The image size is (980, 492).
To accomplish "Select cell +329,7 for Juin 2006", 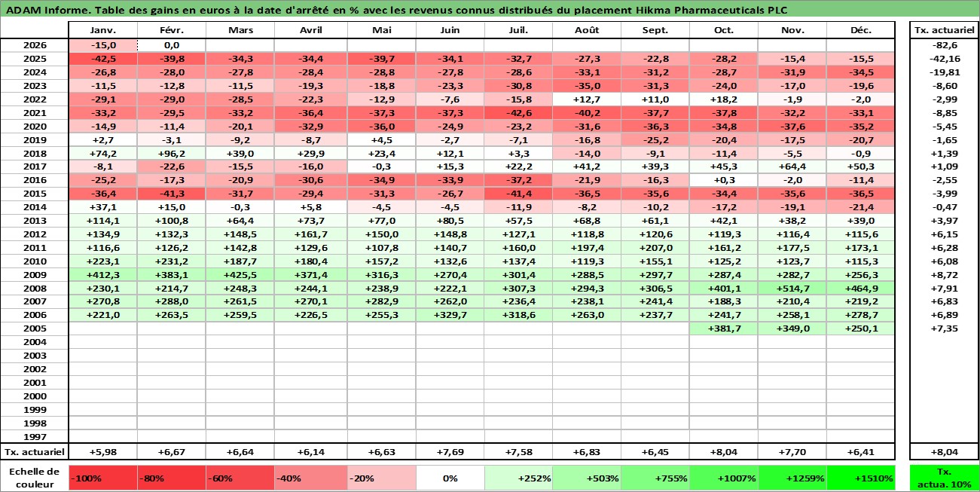I will 450,315.
